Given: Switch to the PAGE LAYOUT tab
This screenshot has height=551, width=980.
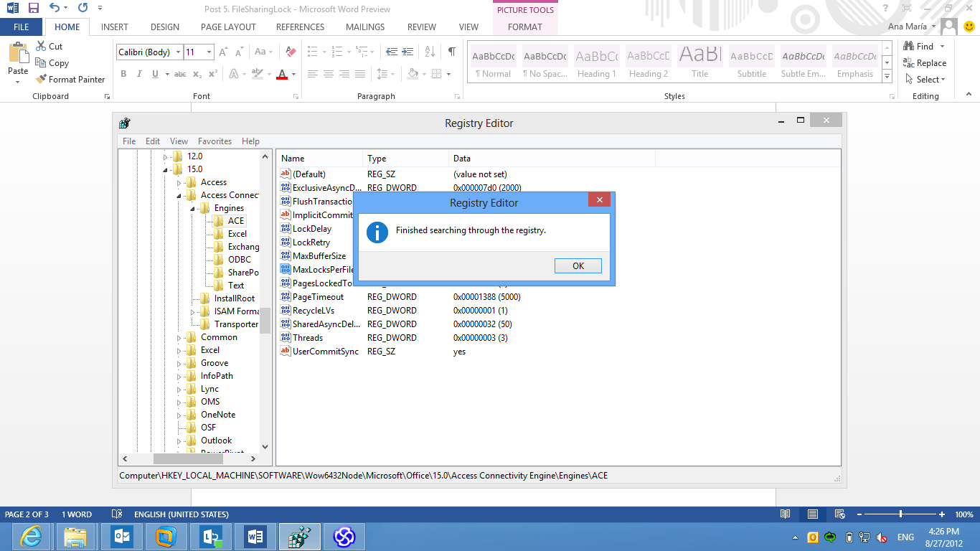Looking at the screenshot, I should [x=228, y=27].
